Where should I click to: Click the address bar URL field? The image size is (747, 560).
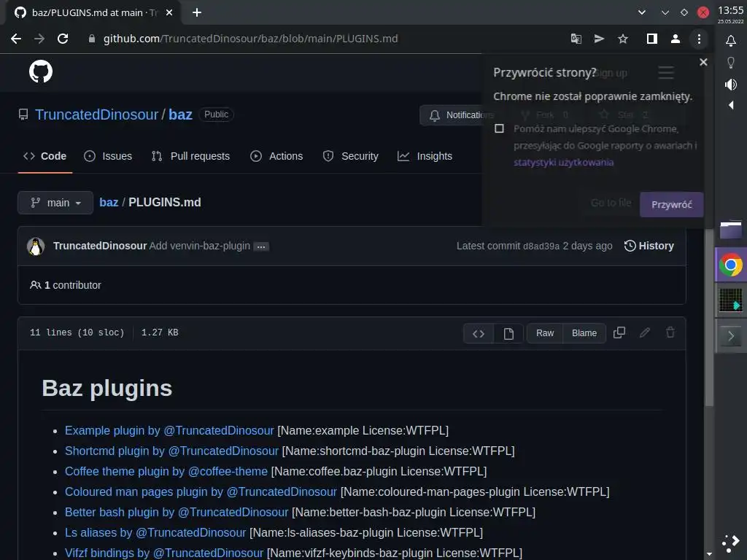[x=324, y=39]
